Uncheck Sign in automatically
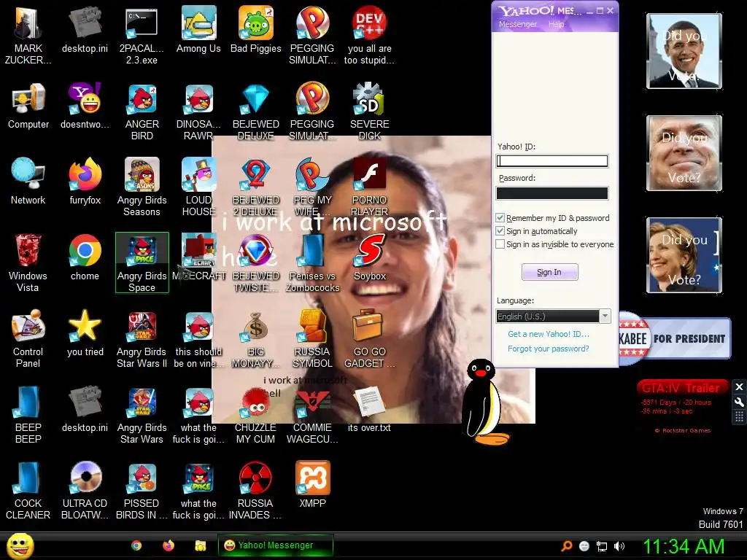 pos(500,231)
